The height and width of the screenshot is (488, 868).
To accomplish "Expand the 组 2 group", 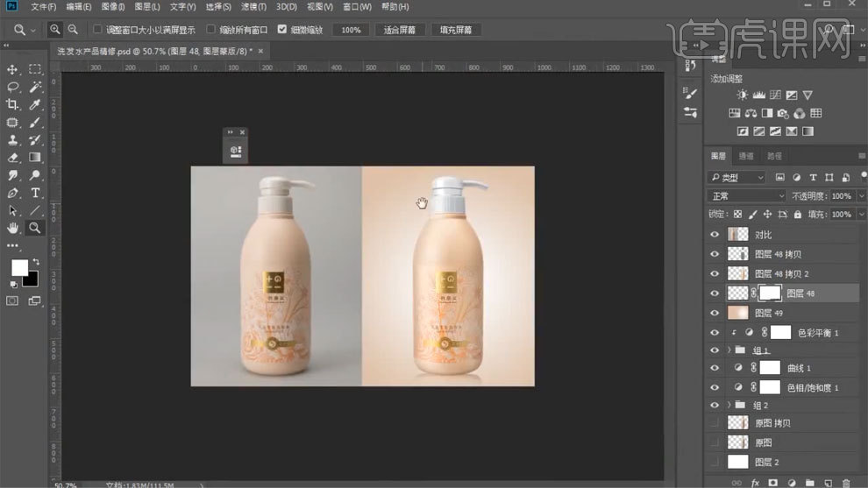I will [x=729, y=405].
